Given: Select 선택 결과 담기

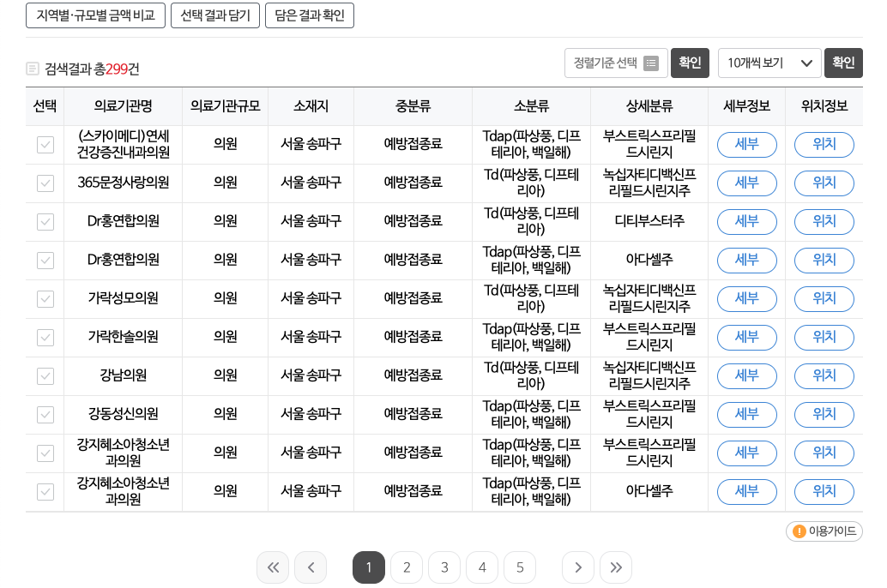Looking at the screenshot, I should [214, 15].
